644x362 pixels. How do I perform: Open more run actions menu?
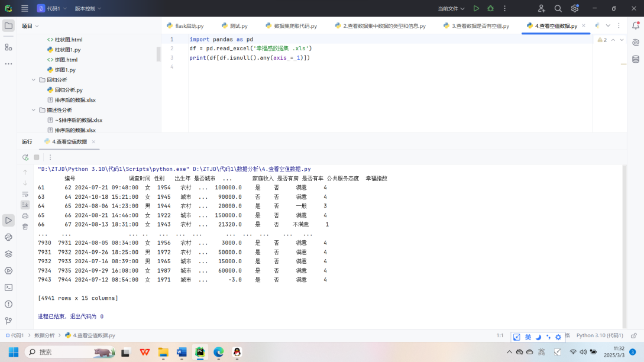[505, 8]
